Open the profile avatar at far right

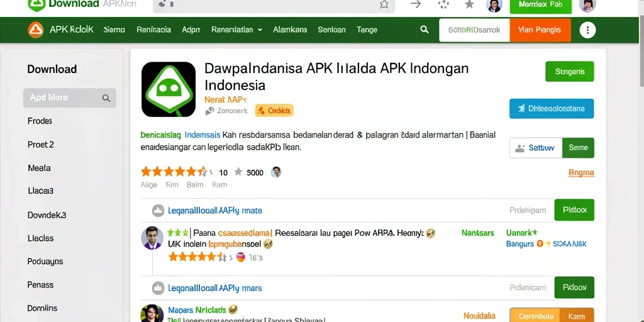tap(587, 5)
